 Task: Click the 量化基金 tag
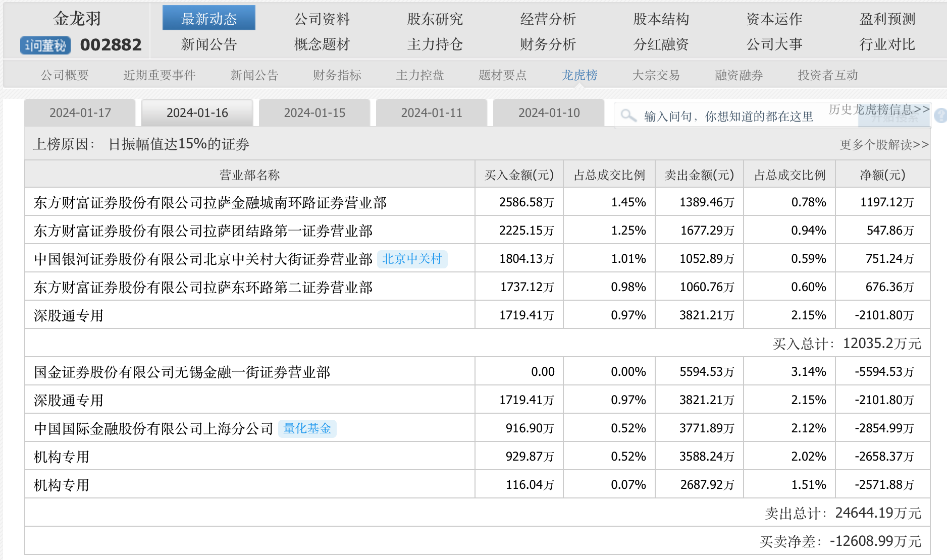point(307,429)
